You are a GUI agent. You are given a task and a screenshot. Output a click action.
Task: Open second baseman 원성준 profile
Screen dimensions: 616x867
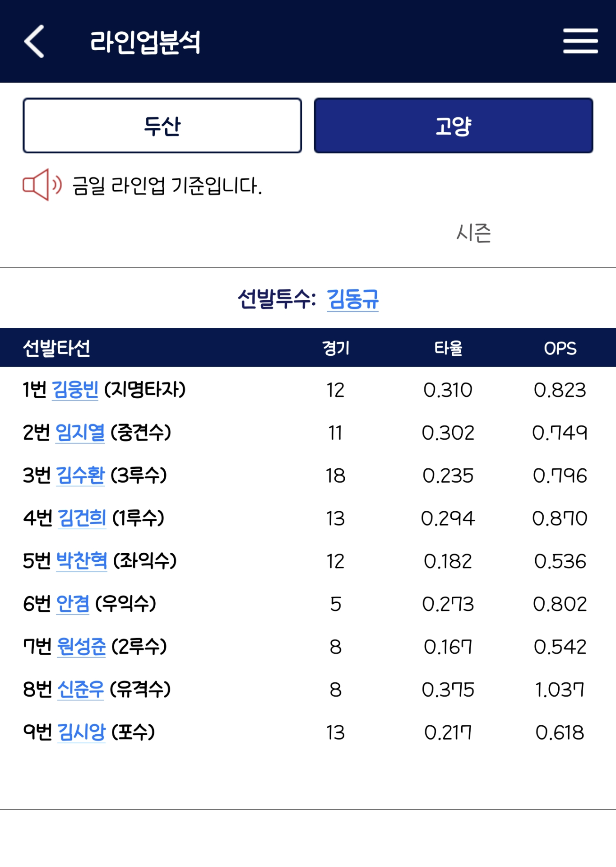coord(81,646)
